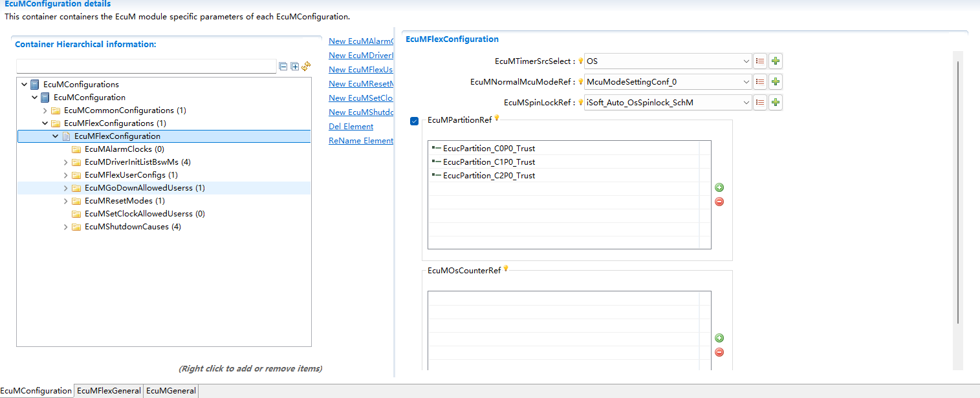Click green add circle in EcuMPartitionRef
Viewport: 980px width, 398px height.
click(x=719, y=188)
